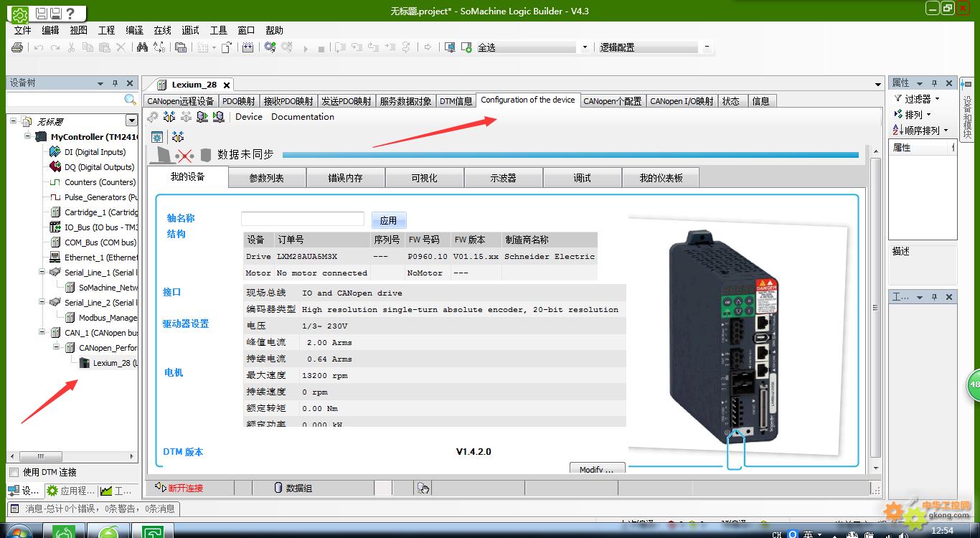Click the login gear icon in toolbar
The height and width of the screenshot is (538, 980).
coord(270,47)
